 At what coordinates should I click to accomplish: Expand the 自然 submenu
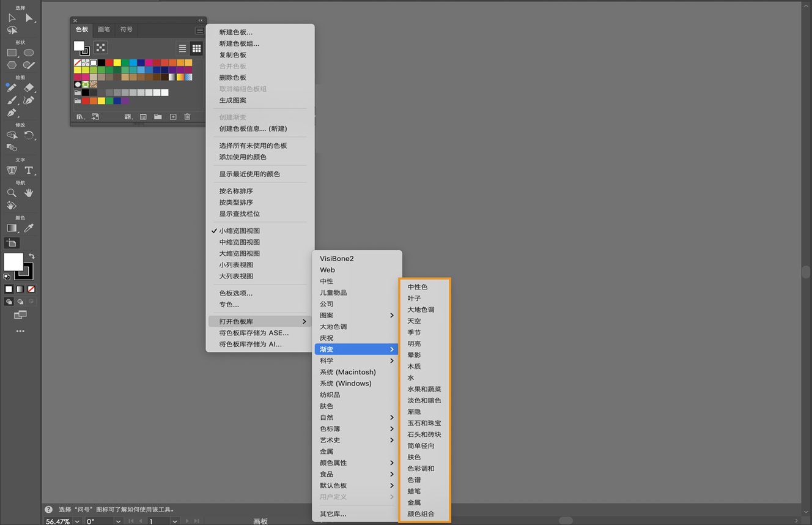pos(357,417)
